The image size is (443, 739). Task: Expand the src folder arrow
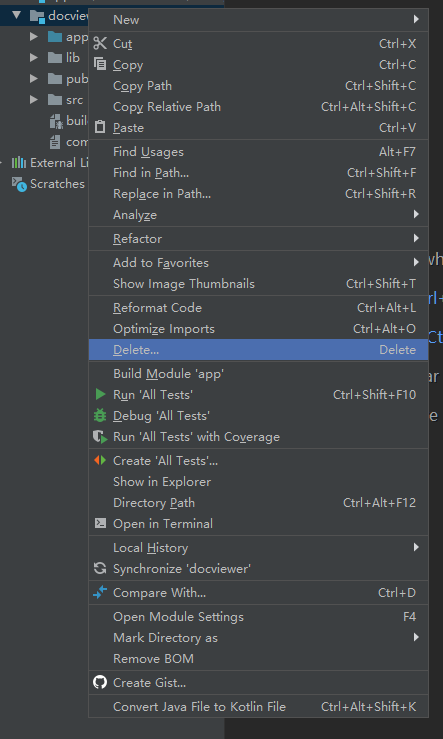[34, 99]
